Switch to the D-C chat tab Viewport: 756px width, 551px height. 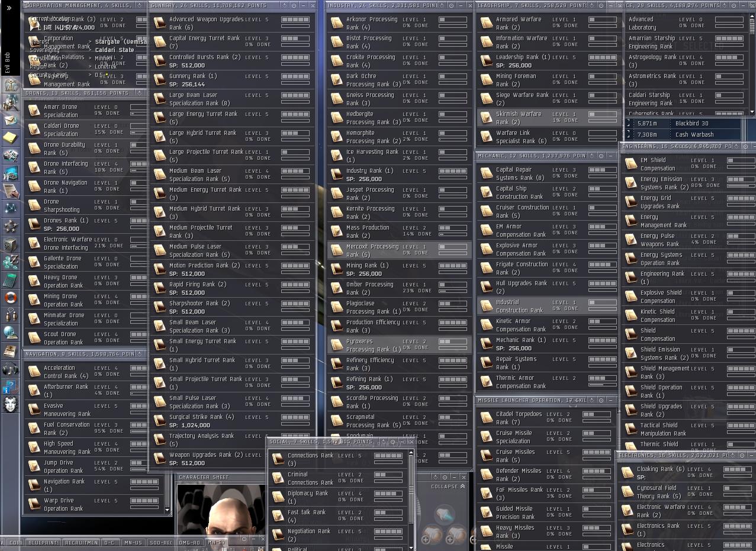(x=110, y=542)
